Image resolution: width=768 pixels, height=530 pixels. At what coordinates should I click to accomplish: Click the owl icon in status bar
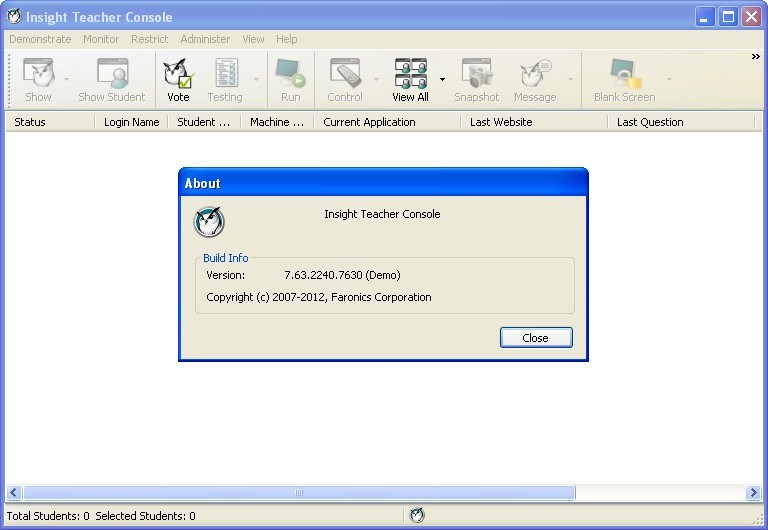tap(417, 515)
